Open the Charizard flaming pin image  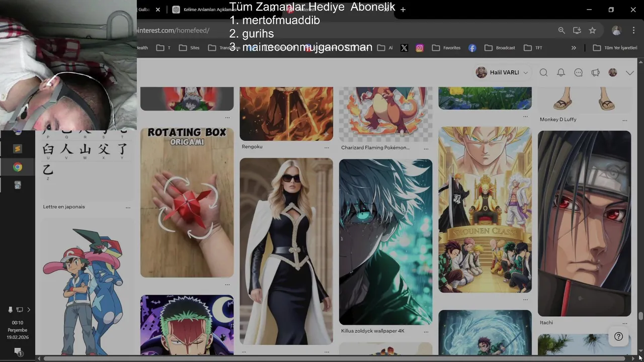pos(385,114)
